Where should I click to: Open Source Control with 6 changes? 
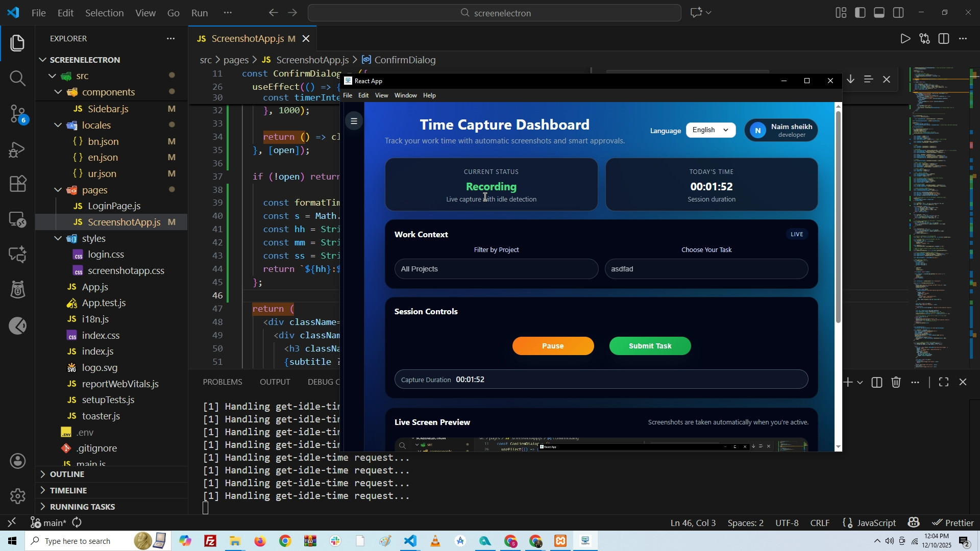[17, 114]
